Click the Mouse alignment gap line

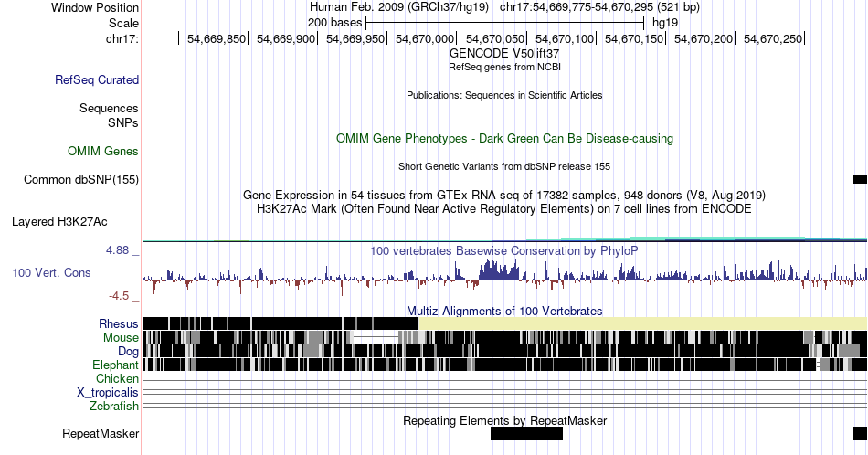(x=376, y=336)
